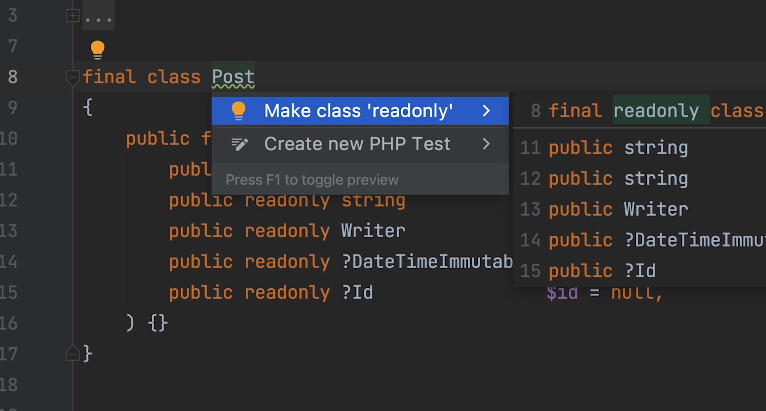
Task: Select Make class 'readonly' intention
Action: click(360, 111)
